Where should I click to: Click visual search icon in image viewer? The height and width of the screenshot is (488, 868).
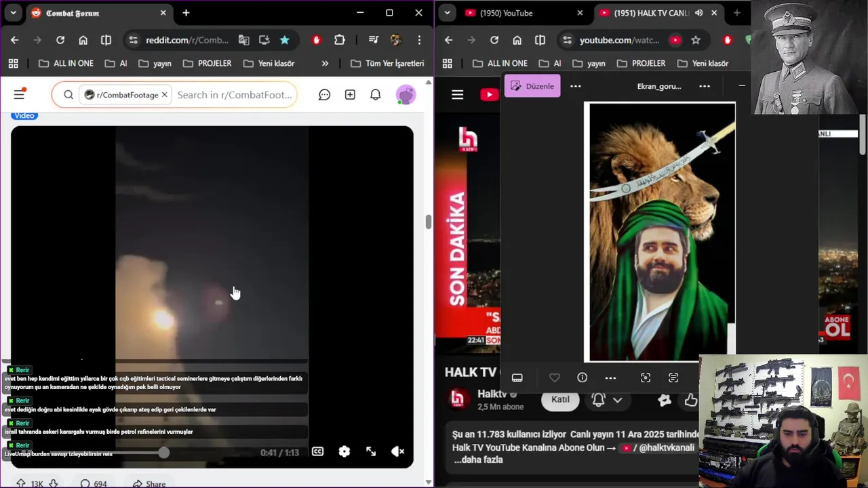tap(646, 378)
